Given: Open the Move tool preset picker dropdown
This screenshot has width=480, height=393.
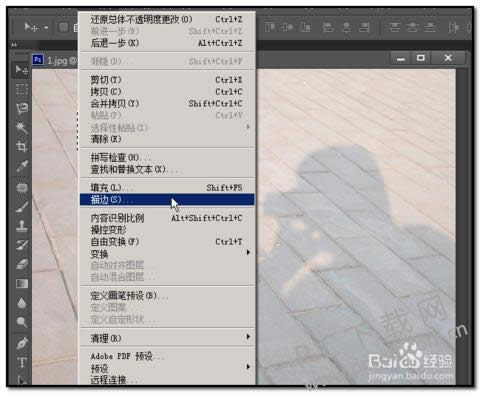Looking at the screenshot, I should [x=46, y=28].
